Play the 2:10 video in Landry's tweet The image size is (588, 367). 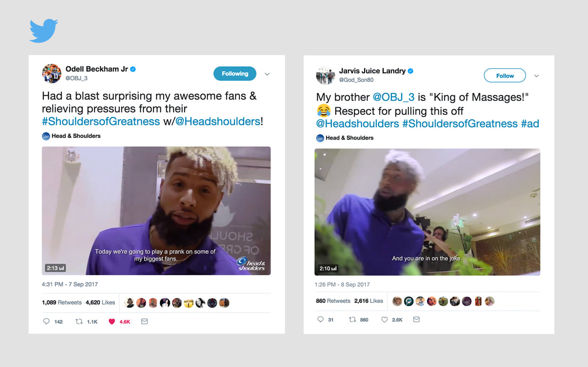point(427,212)
